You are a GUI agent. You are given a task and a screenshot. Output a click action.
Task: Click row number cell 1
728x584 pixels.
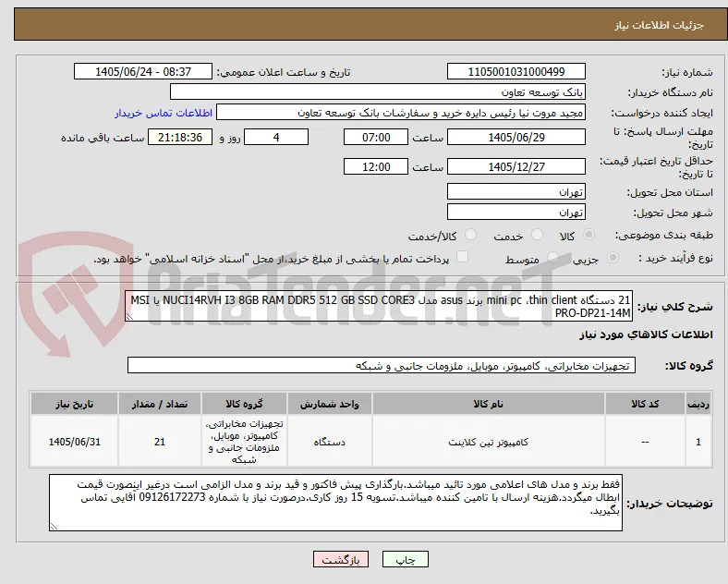point(698,442)
